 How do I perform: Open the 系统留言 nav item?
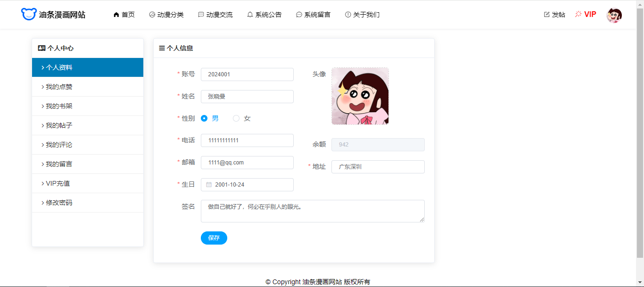[x=314, y=15]
